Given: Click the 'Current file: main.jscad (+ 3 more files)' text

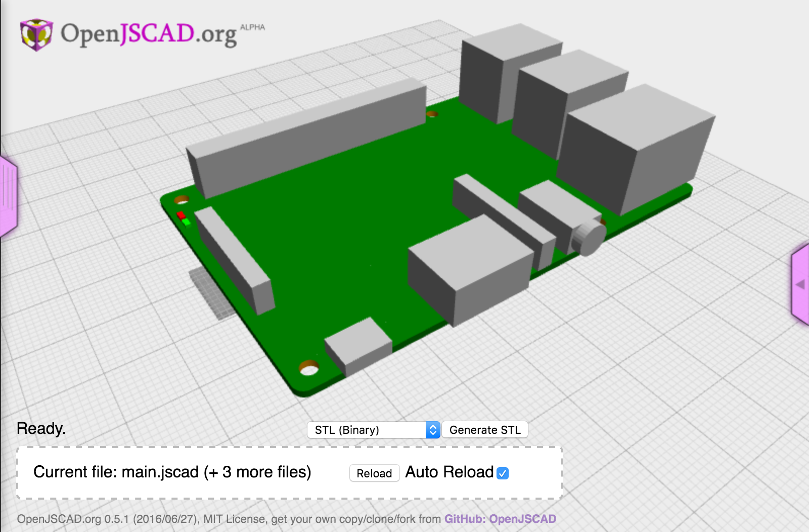Looking at the screenshot, I should point(172,472).
